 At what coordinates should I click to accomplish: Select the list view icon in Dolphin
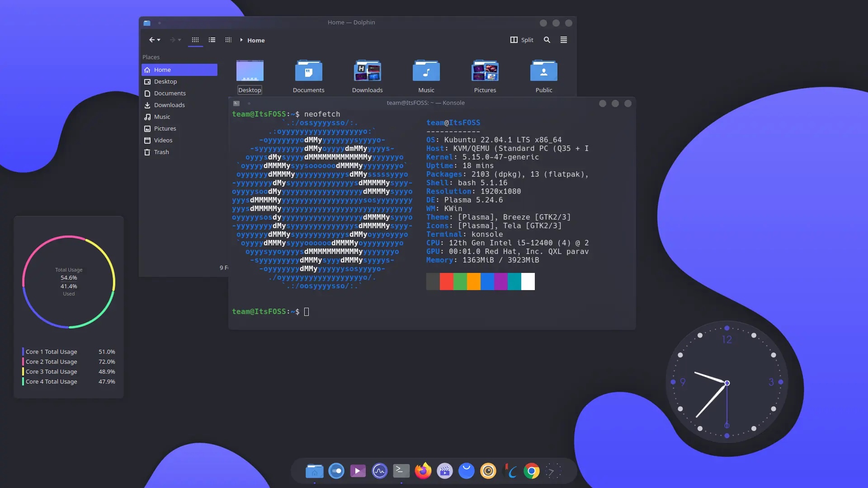click(212, 40)
